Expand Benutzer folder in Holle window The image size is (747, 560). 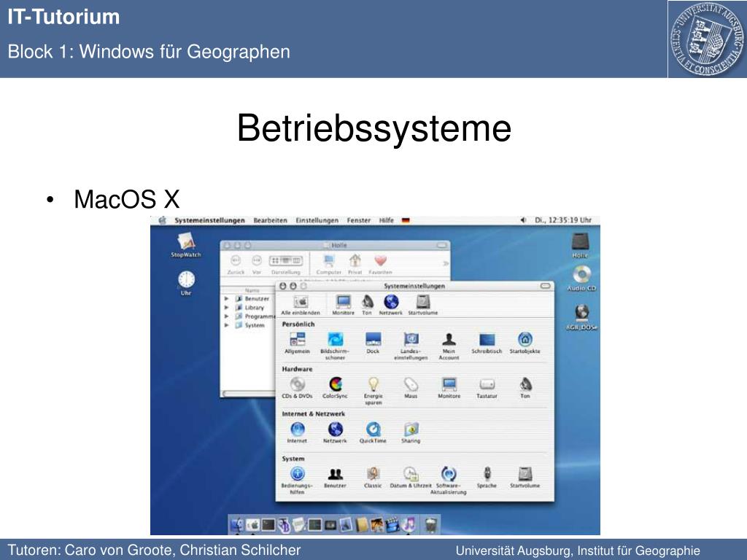227,298
